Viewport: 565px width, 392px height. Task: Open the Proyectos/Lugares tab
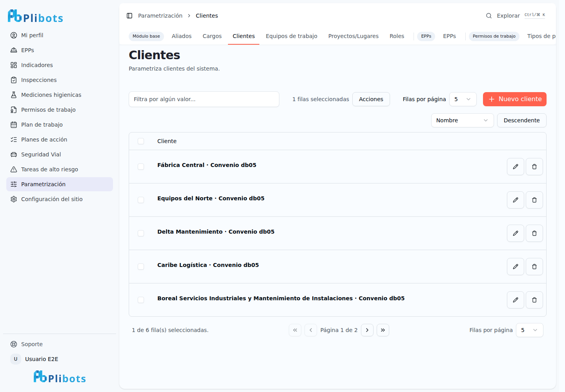354,36
